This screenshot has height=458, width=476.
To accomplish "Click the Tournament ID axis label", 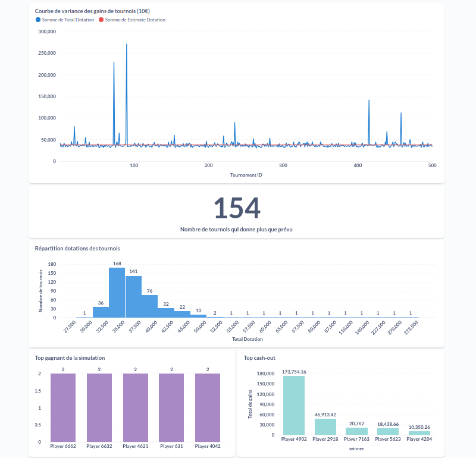I will click(x=246, y=175).
